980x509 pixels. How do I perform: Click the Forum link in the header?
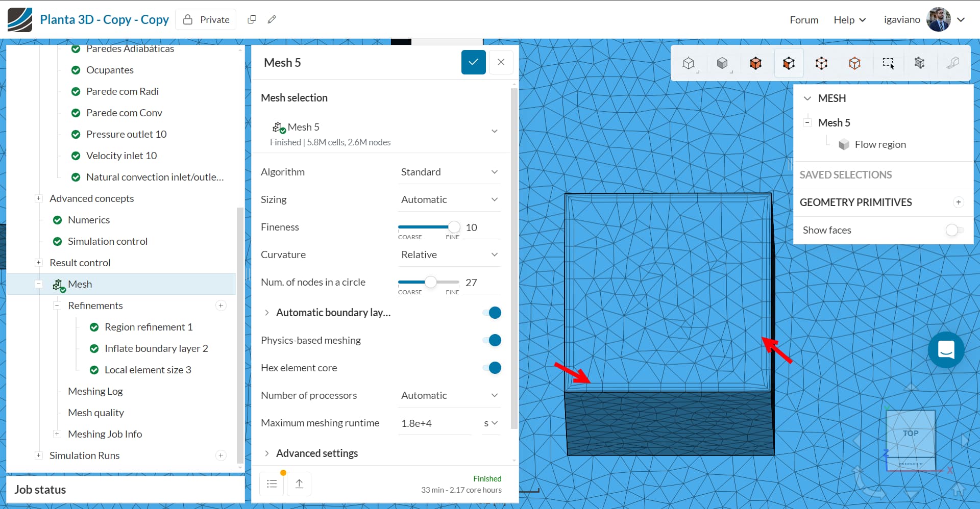803,19
